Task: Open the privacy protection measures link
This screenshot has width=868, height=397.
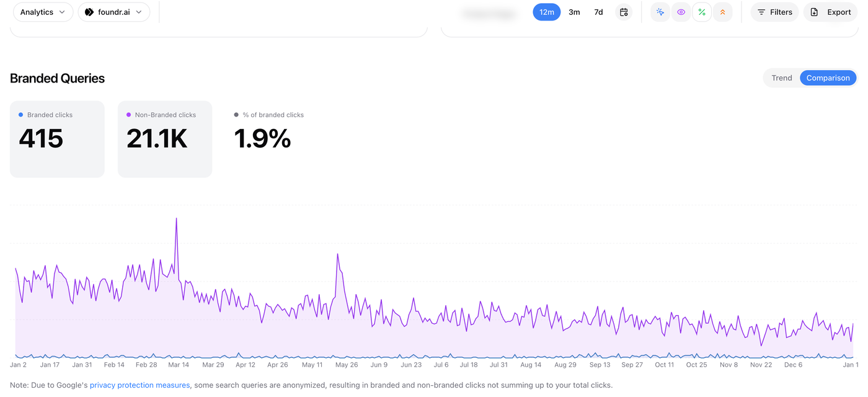Action: 139,385
